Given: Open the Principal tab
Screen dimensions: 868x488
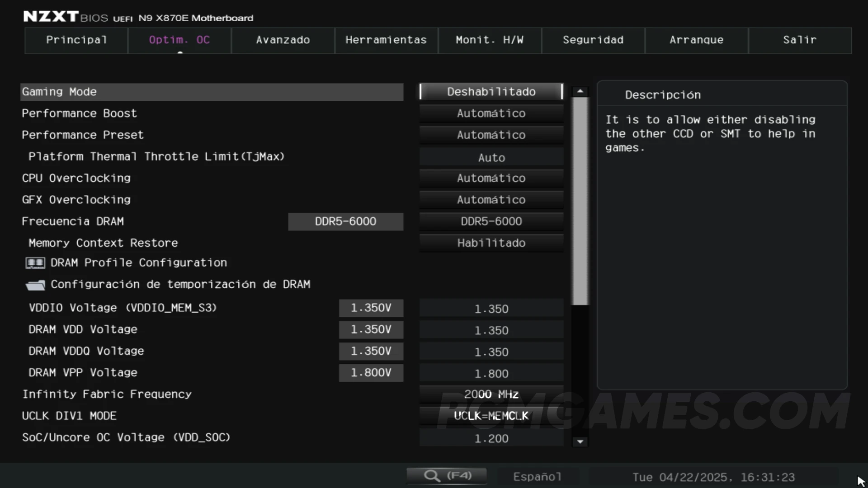Looking at the screenshot, I should pos(76,40).
